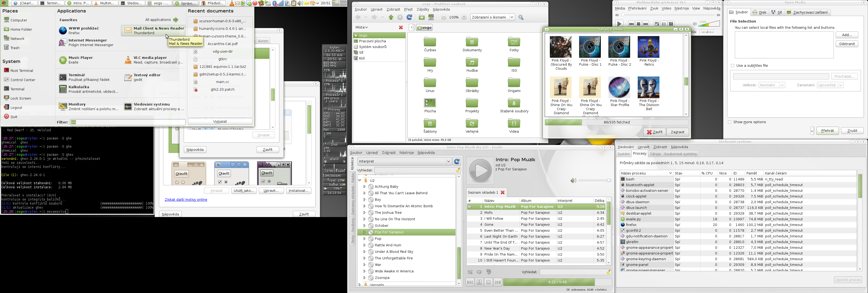Open Nástroje menu in Exaile
This screenshot has width=868, height=293.
click(x=406, y=153)
